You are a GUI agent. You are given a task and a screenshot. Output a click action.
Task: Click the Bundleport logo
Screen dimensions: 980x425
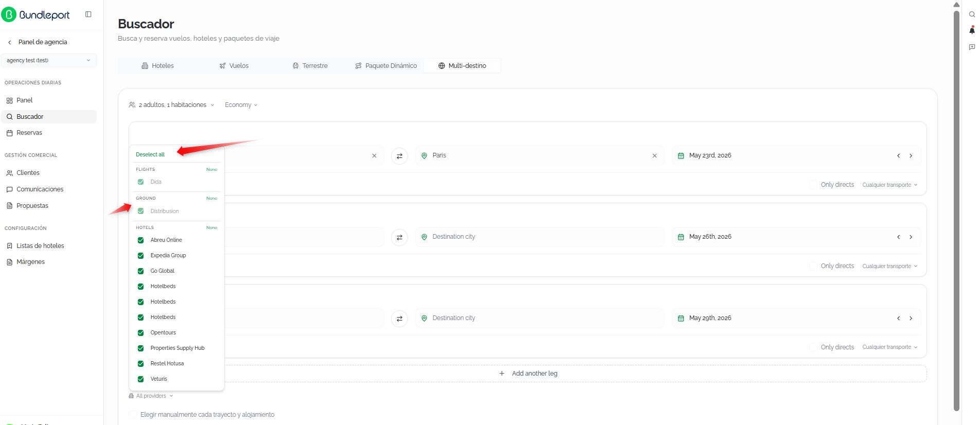[36, 14]
